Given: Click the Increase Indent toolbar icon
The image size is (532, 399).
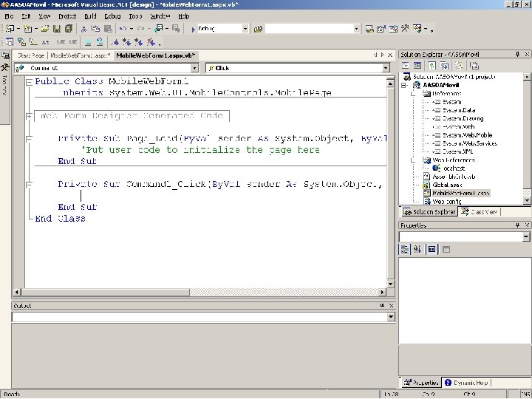Looking at the screenshot, I should [x=73, y=42].
